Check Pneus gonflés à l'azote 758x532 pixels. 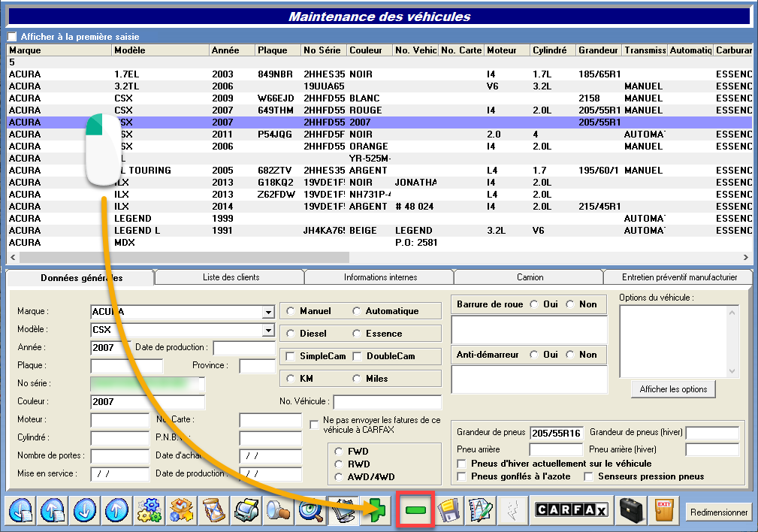pyautogui.click(x=462, y=476)
